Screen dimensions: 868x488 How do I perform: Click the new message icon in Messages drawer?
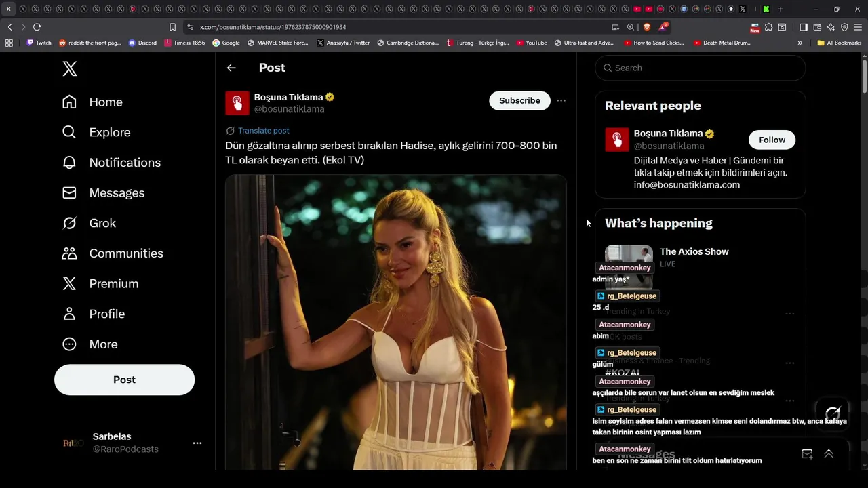pos(807,454)
